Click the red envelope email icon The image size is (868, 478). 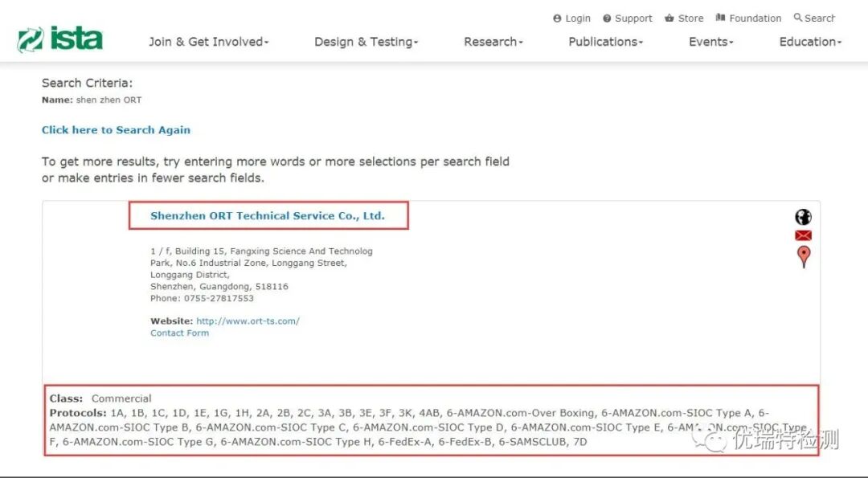point(803,235)
